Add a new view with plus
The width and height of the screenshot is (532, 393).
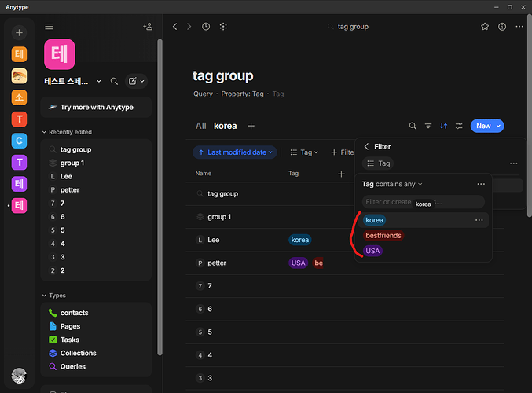tap(251, 126)
